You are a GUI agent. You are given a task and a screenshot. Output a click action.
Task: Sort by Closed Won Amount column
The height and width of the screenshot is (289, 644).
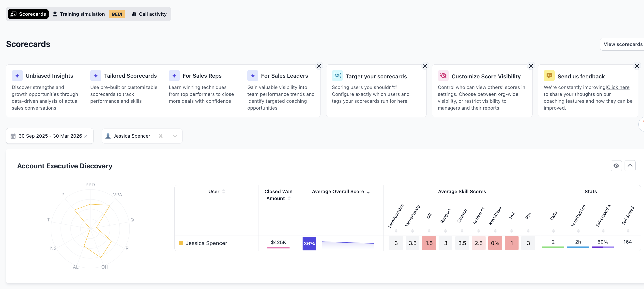click(289, 198)
